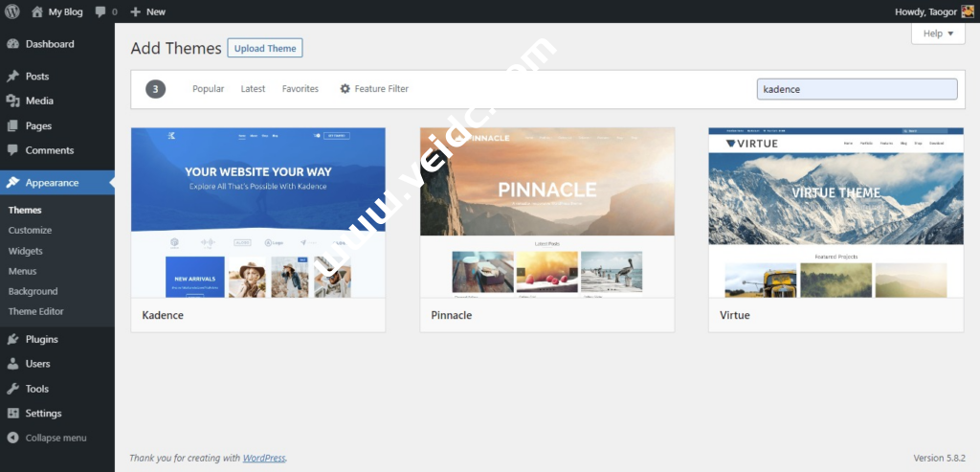Open the My Blog home icon
Viewport: 980px width, 472px height.
click(37, 11)
